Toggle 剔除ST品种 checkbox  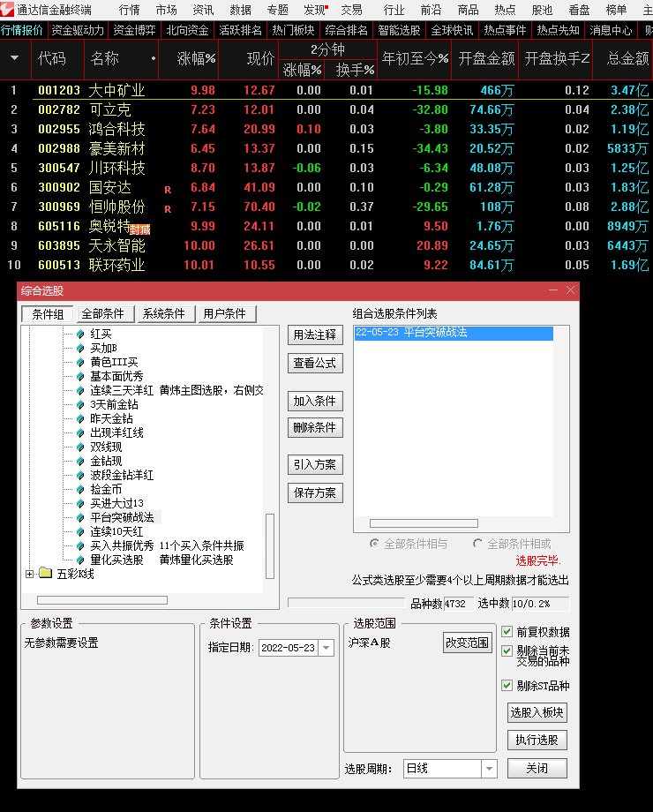507,685
